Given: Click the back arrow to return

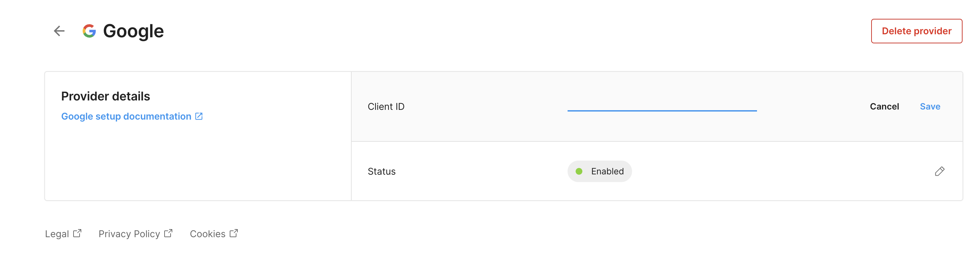Looking at the screenshot, I should click(x=59, y=31).
